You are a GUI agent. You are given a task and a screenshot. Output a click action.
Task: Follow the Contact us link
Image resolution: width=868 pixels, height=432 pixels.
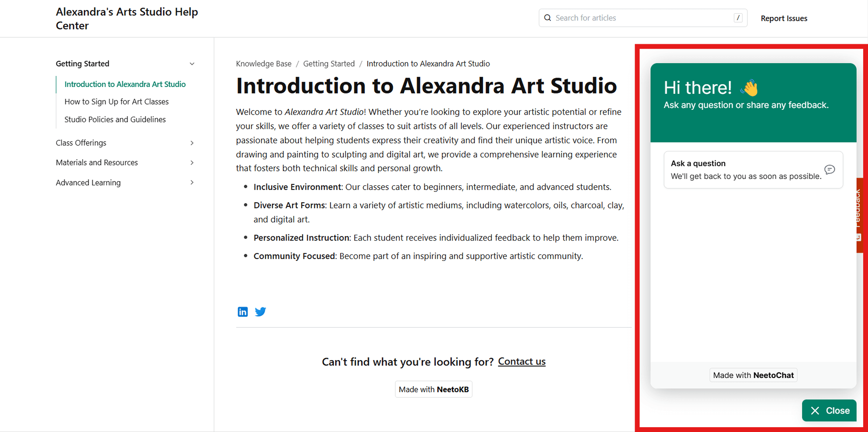click(x=521, y=361)
